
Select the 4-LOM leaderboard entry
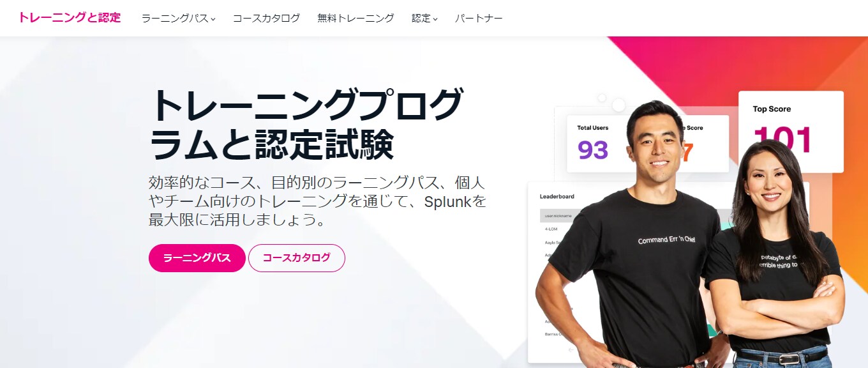coord(553,229)
